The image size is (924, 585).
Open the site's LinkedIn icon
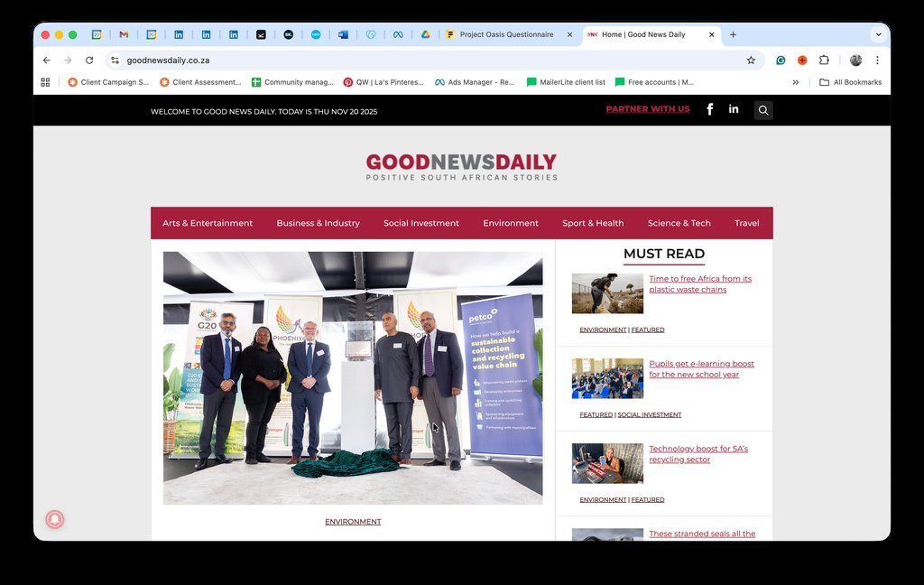(x=734, y=108)
